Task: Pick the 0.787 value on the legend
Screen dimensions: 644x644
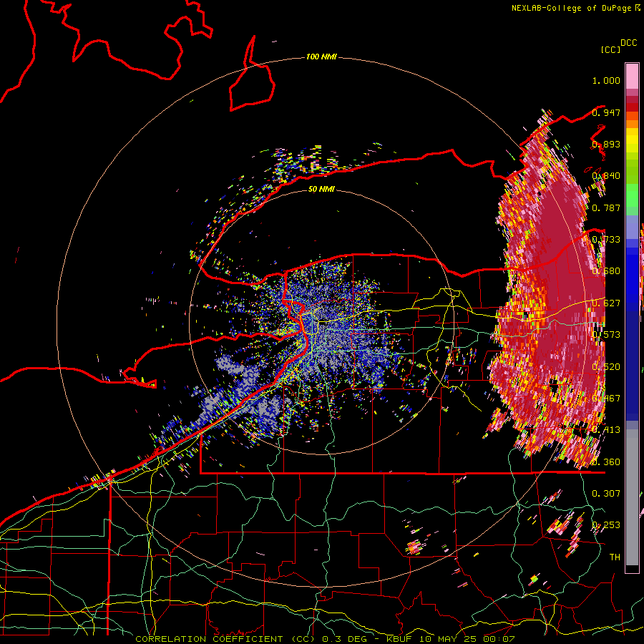Action: [606, 208]
